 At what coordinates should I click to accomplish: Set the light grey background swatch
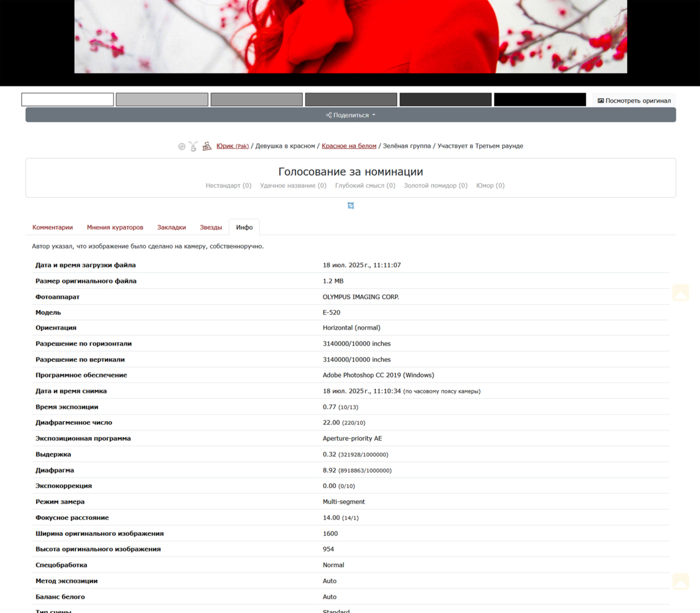(162, 99)
